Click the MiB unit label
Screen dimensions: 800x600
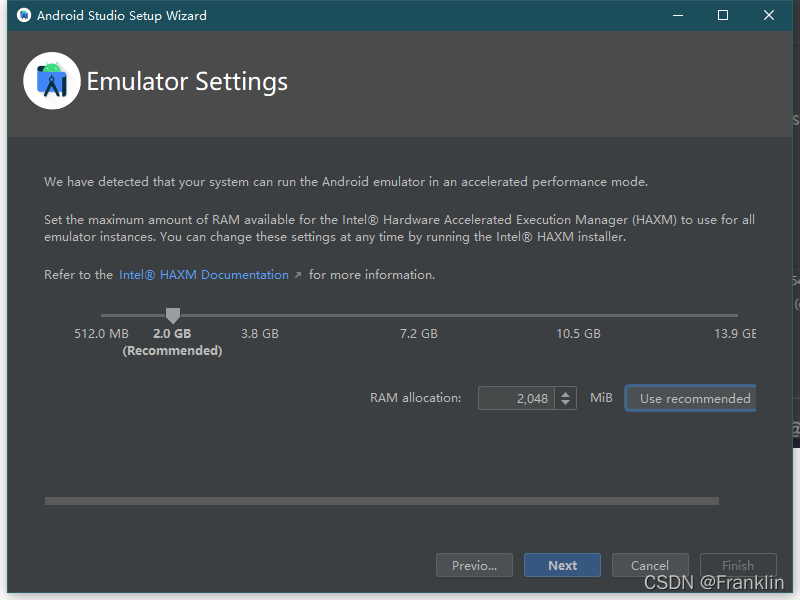601,397
